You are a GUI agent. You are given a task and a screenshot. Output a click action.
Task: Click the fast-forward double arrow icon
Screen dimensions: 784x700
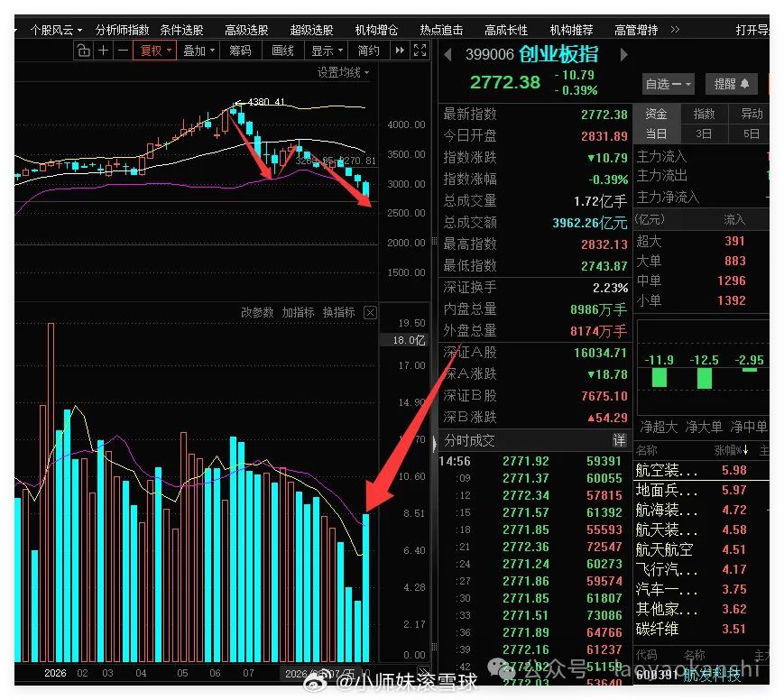click(x=400, y=51)
